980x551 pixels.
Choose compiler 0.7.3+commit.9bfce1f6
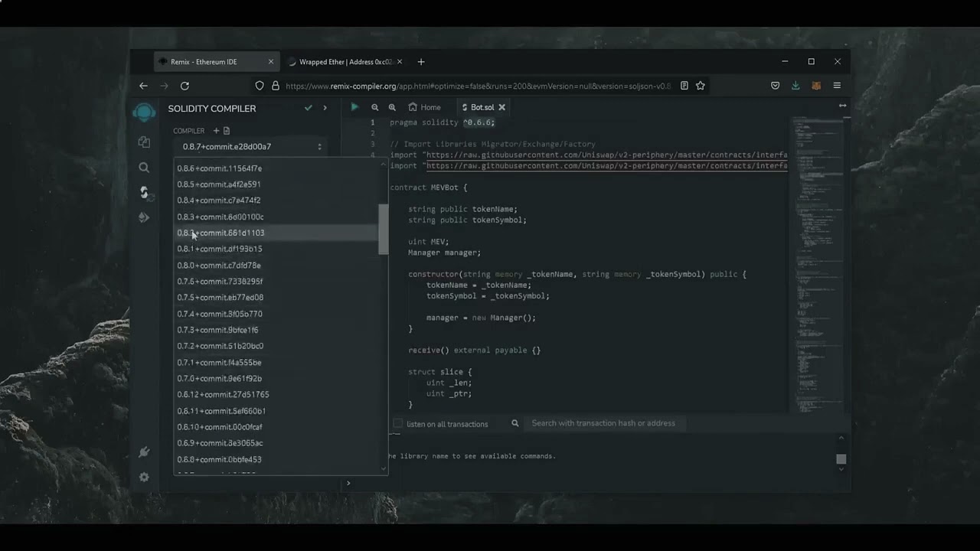point(276,330)
